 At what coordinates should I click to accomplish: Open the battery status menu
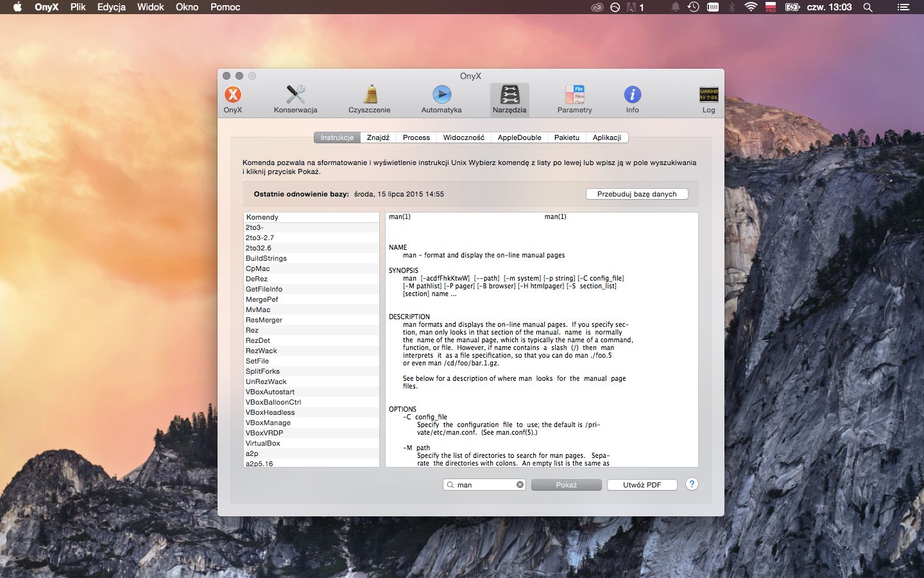coord(792,7)
